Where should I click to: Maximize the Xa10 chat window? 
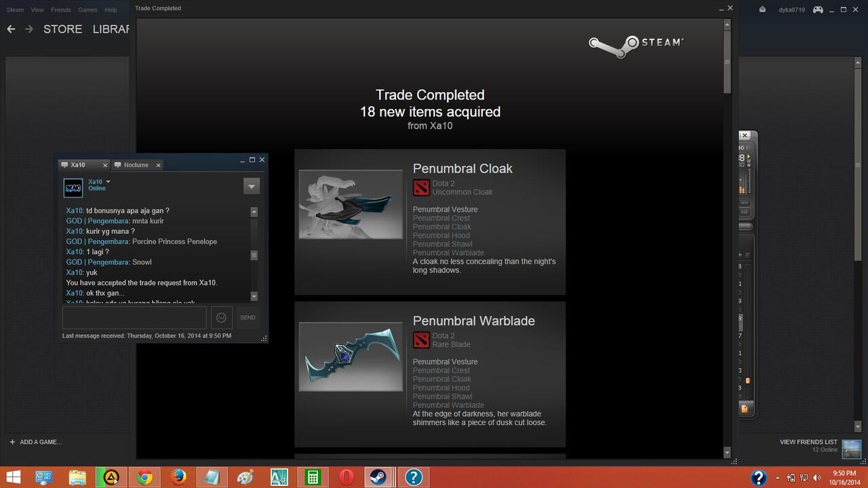252,160
